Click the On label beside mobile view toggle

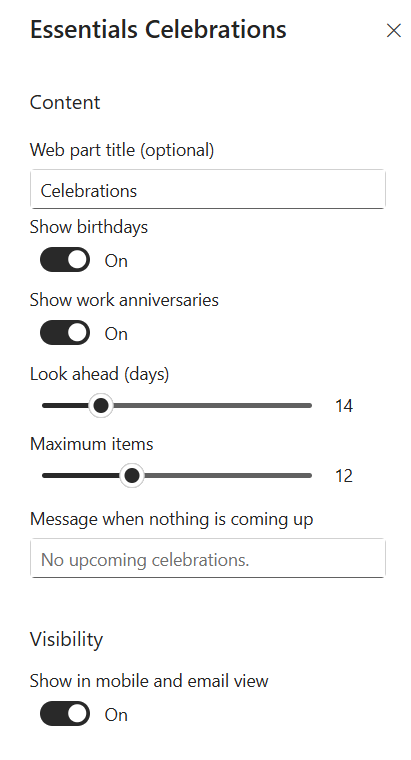click(x=116, y=714)
